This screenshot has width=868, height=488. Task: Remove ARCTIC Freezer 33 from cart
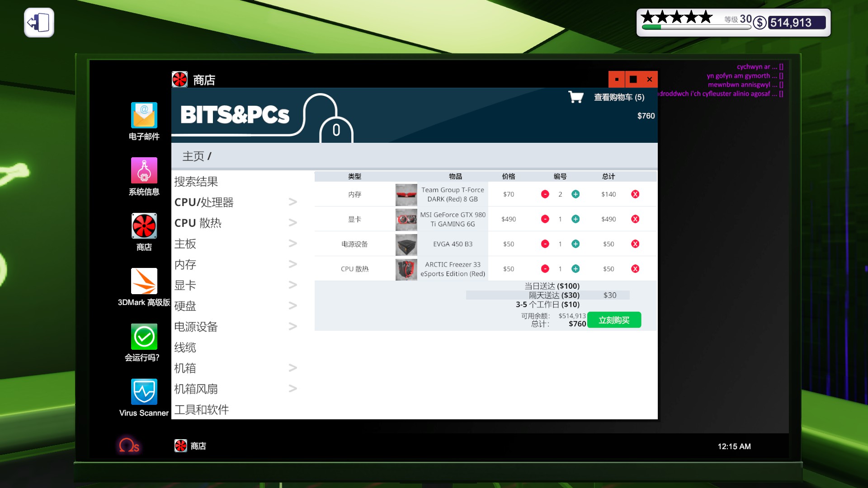tap(635, 269)
